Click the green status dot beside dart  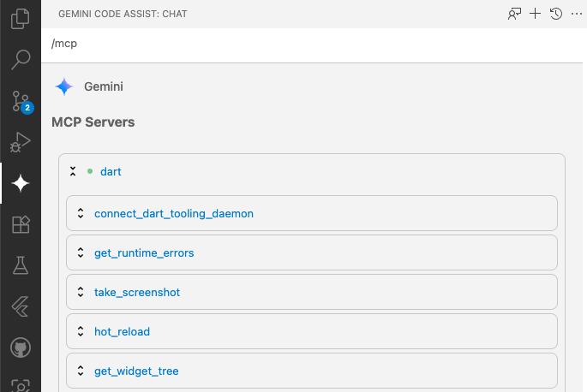tap(90, 171)
